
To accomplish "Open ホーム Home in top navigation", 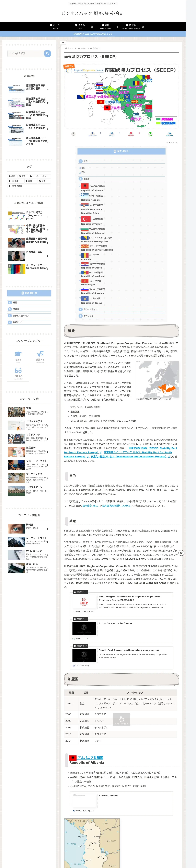I will [x=55, y=27].
